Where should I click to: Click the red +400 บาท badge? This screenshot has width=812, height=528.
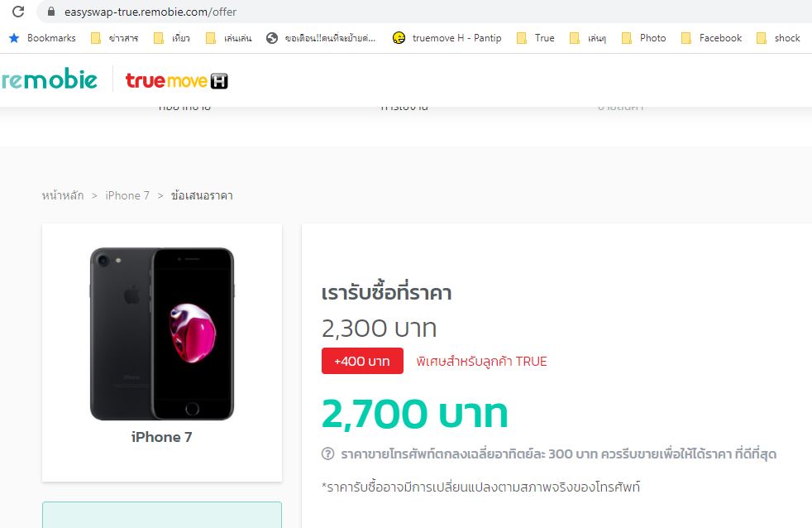pos(362,361)
